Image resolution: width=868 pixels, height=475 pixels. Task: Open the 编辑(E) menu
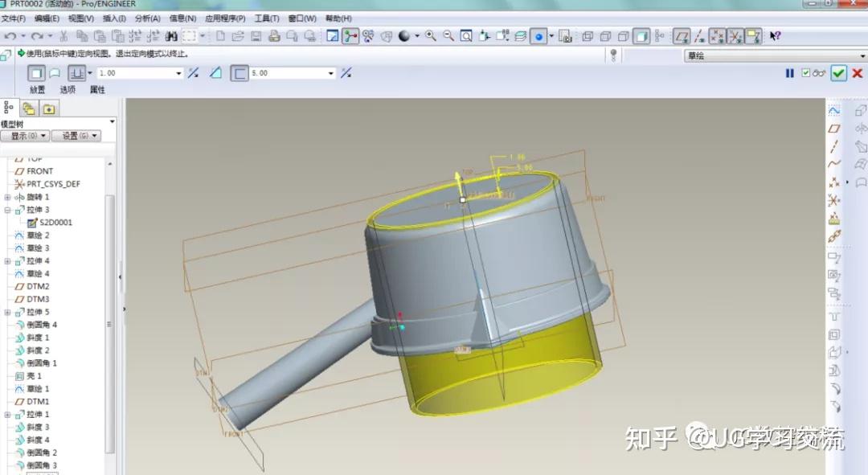click(47, 18)
